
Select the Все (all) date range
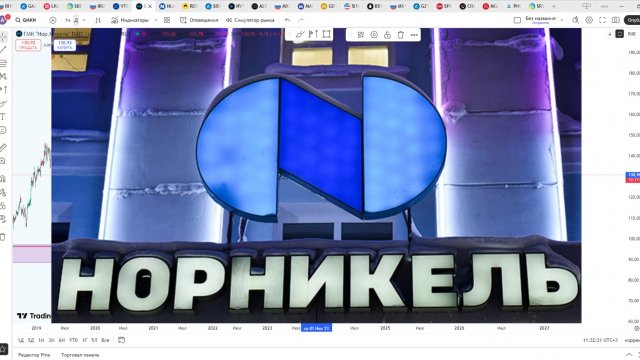pyautogui.click(x=105, y=340)
